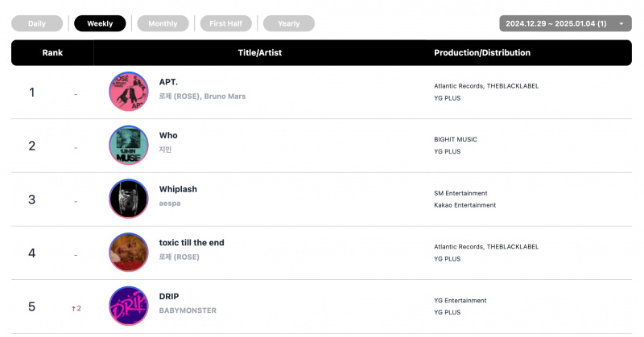Click the Title/Artist column header

(x=259, y=52)
